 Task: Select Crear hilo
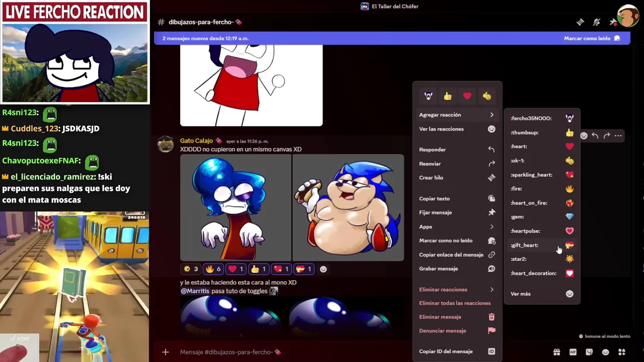coord(457,177)
